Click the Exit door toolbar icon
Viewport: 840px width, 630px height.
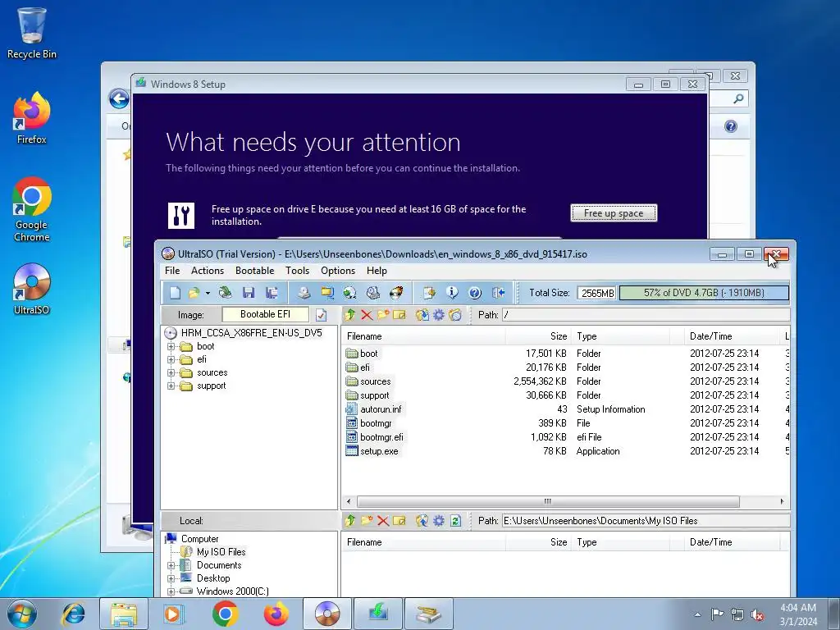point(499,293)
